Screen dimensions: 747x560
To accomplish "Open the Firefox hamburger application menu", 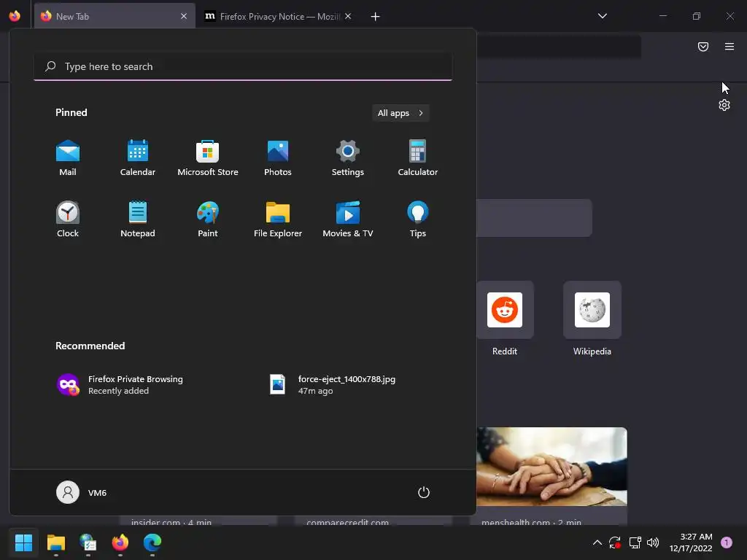I will click(729, 47).
